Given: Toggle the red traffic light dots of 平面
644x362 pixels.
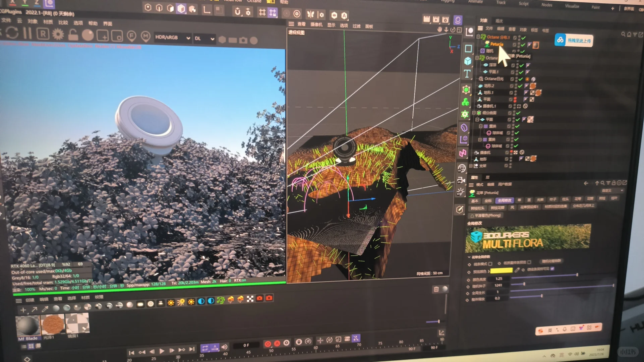Looking at the screenshot, I should click(x=515, y=99).
